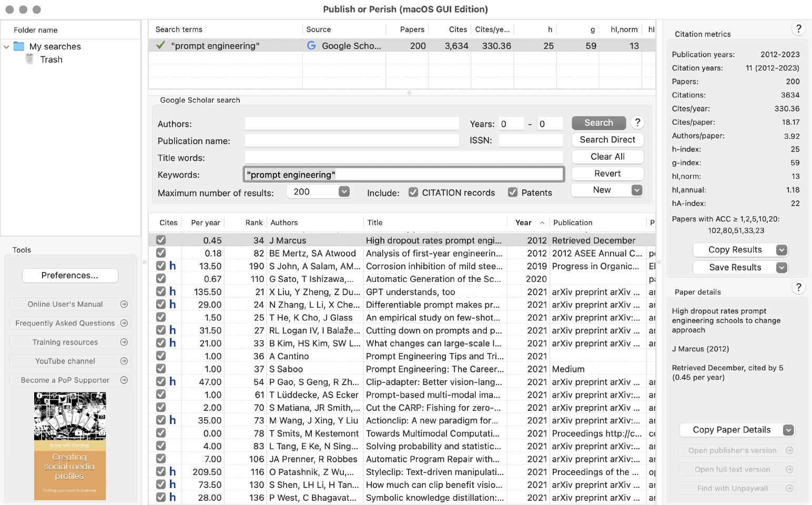
Task: Click the Creating social media profiles book thumbnail
Action: (x=70, y=446)
